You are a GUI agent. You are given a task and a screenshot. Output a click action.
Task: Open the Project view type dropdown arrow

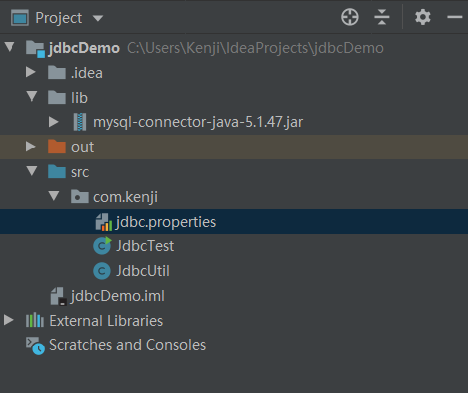click(98, 18)
